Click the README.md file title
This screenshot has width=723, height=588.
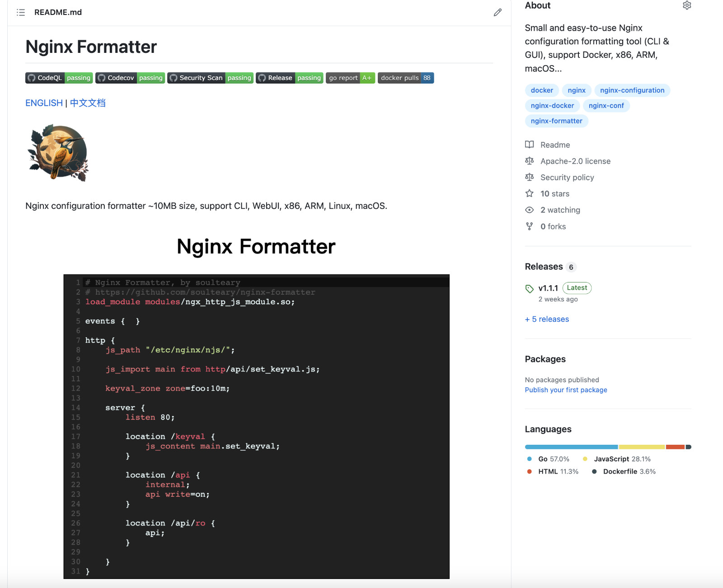pos(58,12)
